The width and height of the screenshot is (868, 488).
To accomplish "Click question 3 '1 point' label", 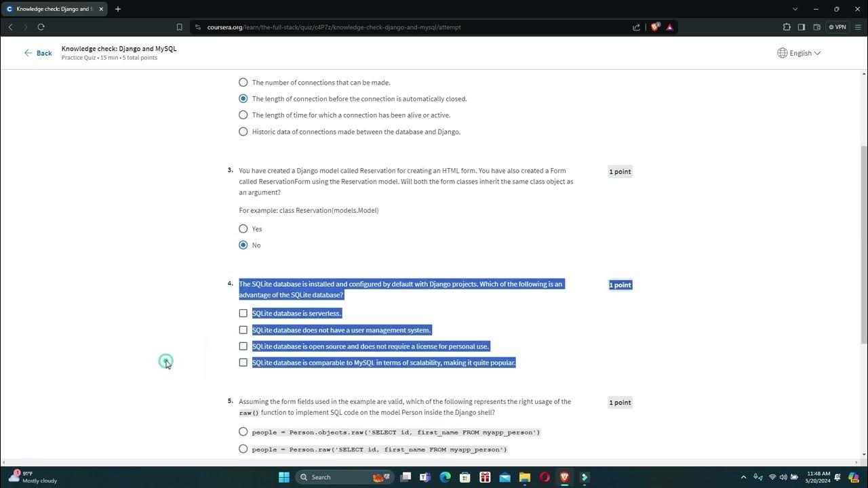I will point(620,171).
